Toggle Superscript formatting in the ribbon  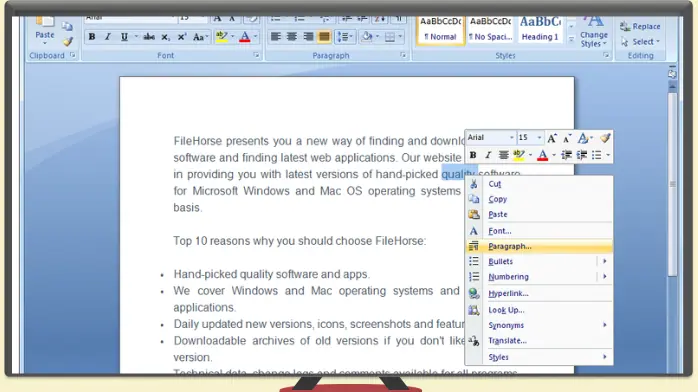pos(182,37)
